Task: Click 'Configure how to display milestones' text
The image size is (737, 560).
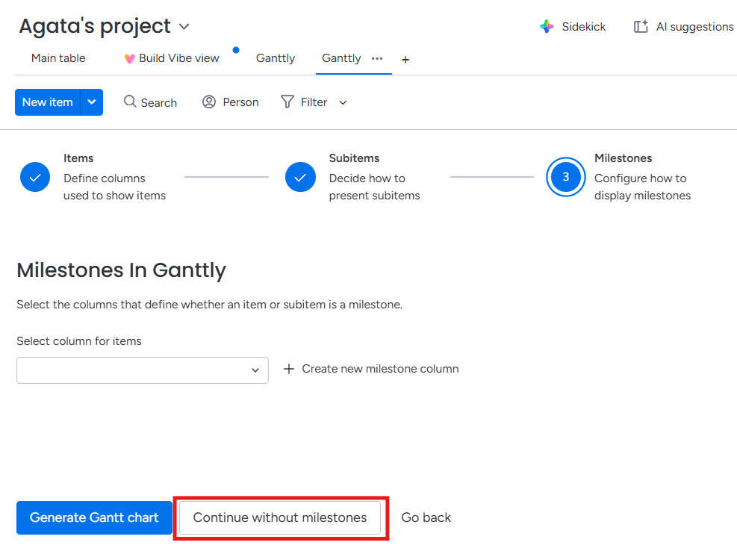Action: pos(642,187)
